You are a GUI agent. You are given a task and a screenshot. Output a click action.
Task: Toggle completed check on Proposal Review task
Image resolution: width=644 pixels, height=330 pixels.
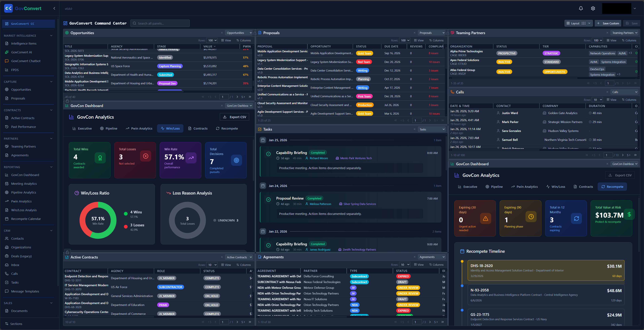[x=268, y=199]
